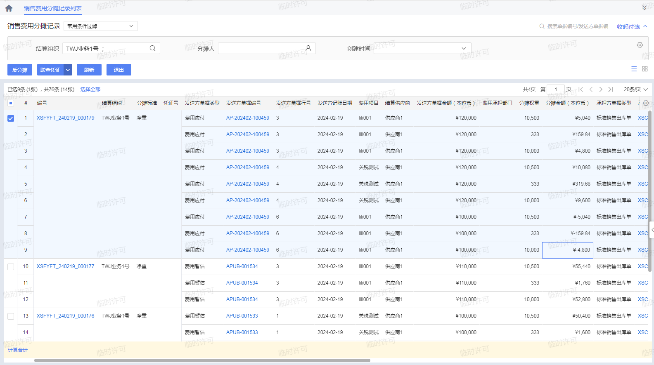
Task: Click the horizontal scrollbar at the bottom
Action: [x=202, y=360]
